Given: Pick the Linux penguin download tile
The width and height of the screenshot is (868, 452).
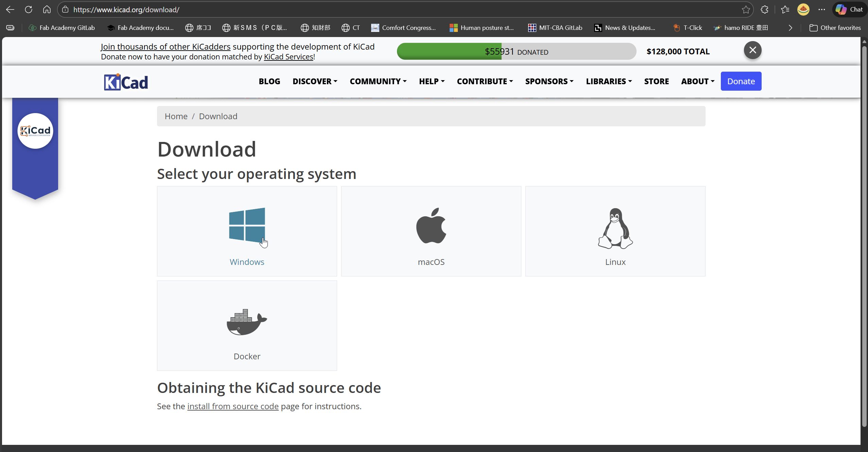Looking at the screenshot, I should (615, 231).
